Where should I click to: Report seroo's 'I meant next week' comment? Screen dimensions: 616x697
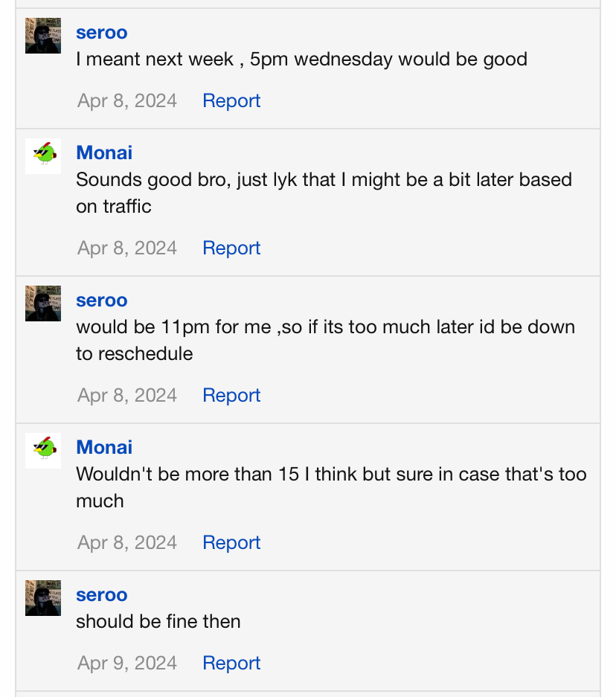231,101
